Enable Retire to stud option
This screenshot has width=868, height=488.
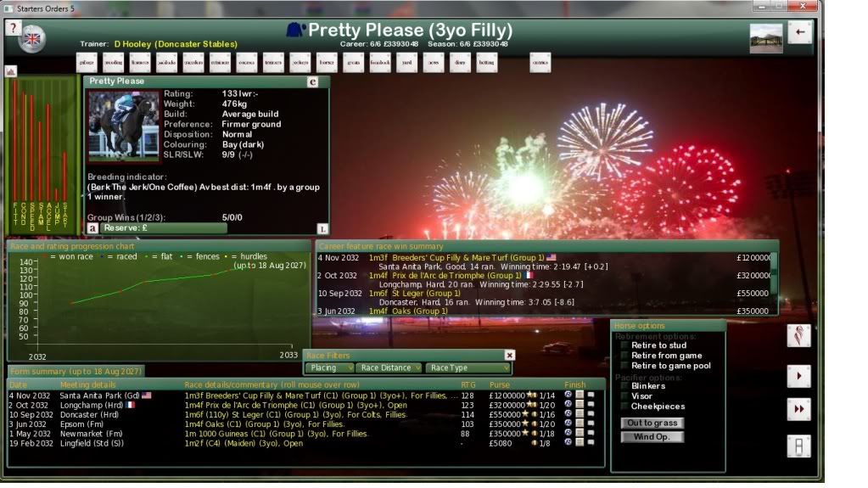coord(624,345)
